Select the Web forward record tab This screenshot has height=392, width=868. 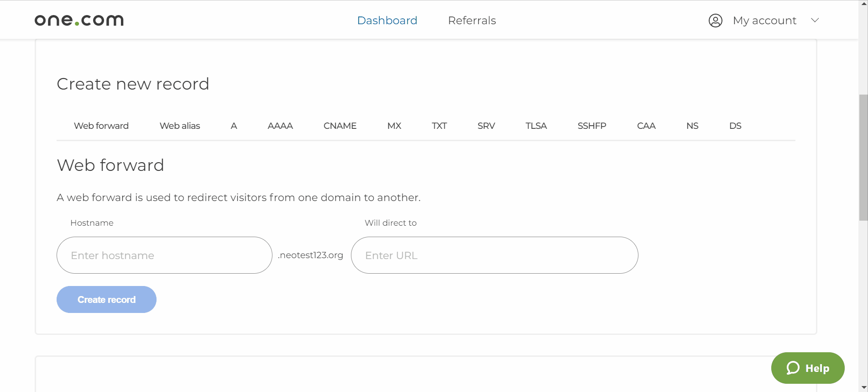[x=101, y=126]
